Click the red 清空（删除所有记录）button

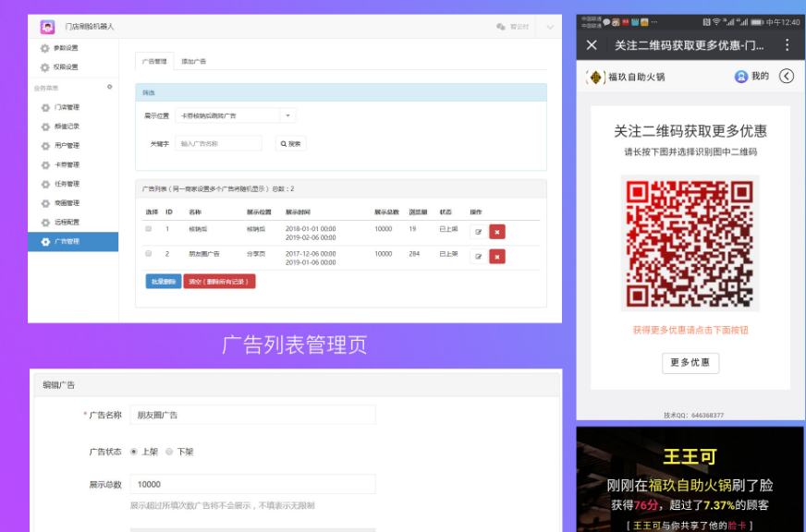(x=219, y=282)
